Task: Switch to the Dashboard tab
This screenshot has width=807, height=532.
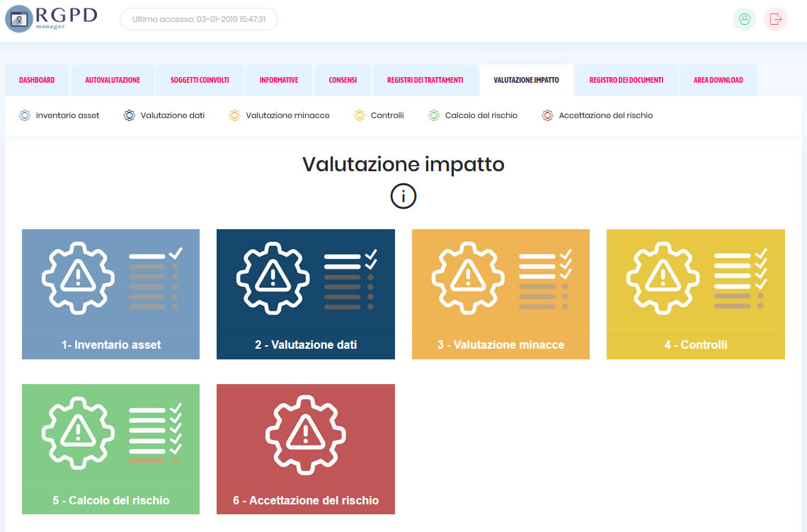Action: [x=37, y=80]
